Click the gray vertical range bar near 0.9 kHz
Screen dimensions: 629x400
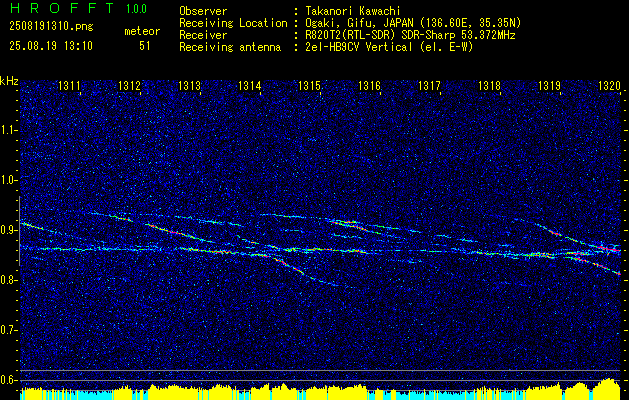pyautogui.click(x=19, y=231)
